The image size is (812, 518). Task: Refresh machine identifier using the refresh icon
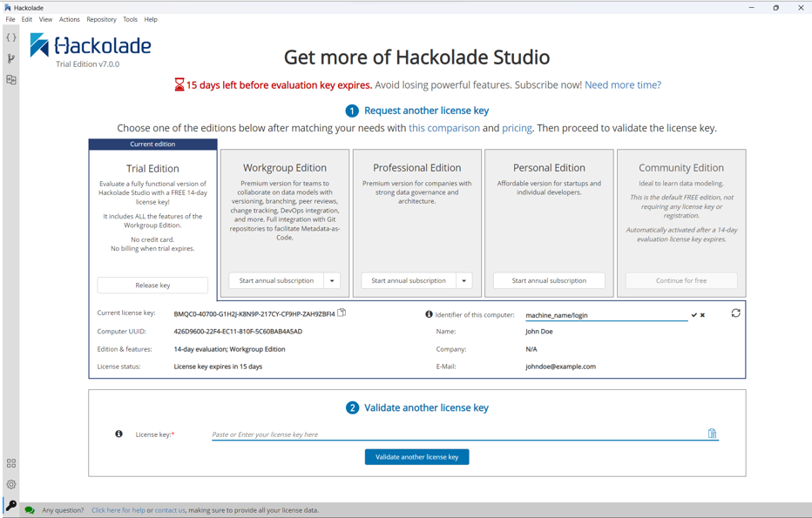[x=734, y=313]
